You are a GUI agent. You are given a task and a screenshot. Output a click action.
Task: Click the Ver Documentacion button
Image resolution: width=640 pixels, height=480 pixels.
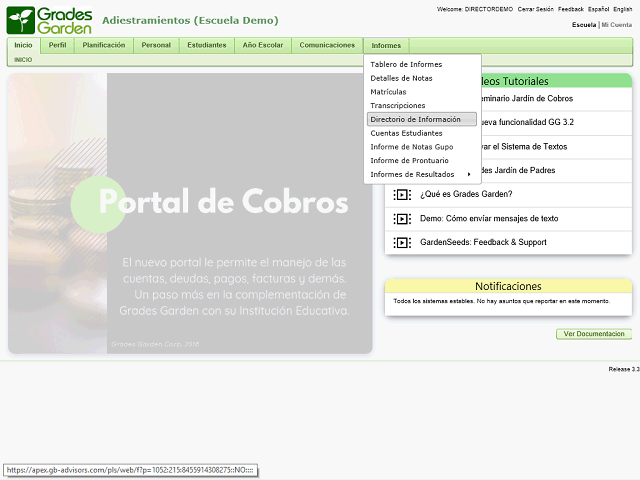[x=594, y=334]
